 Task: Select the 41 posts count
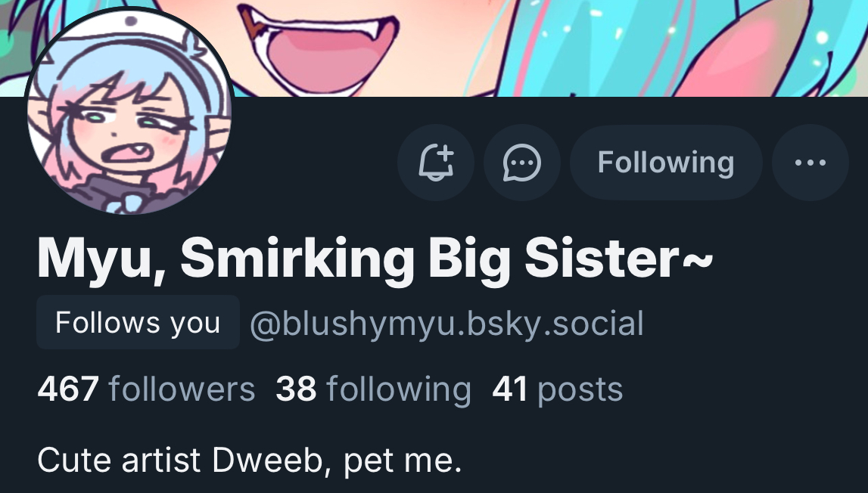(558, 389)
